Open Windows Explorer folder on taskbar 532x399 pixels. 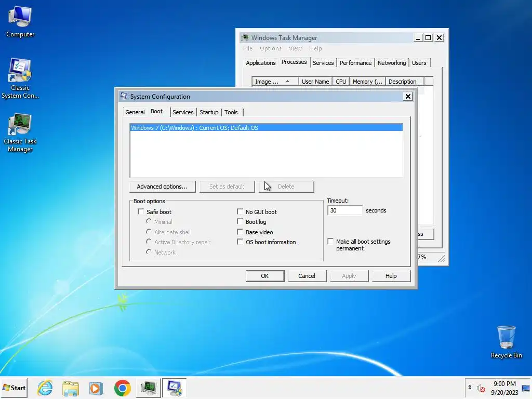(71, 388)
